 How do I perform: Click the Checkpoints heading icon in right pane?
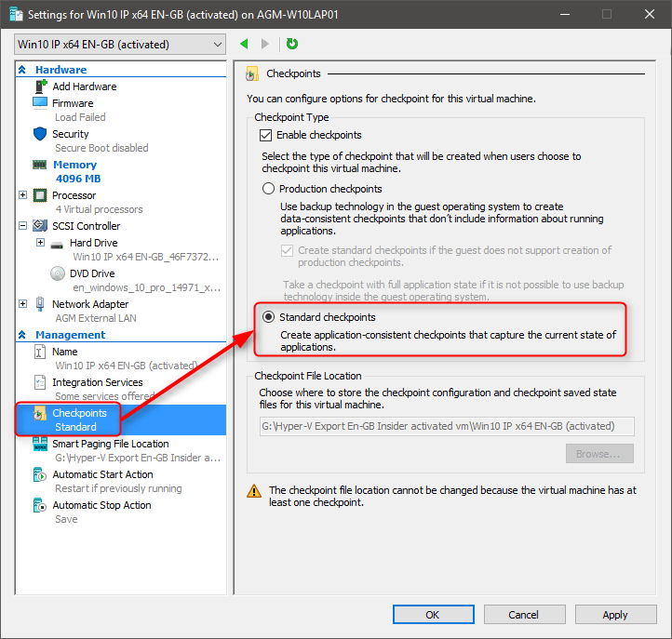(x=252, y=73)
